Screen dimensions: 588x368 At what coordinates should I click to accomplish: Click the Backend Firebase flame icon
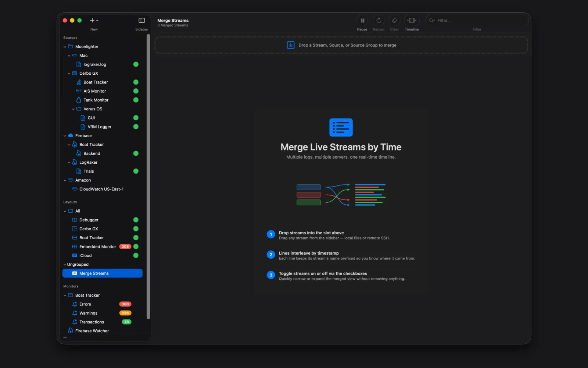point(79,153)
